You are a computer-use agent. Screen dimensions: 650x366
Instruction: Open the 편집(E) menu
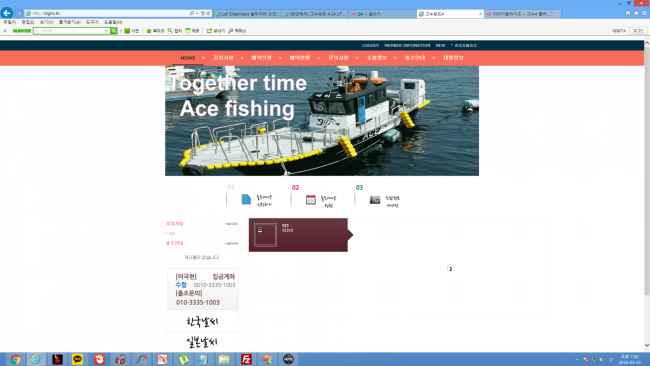click(x=28, y=22)
